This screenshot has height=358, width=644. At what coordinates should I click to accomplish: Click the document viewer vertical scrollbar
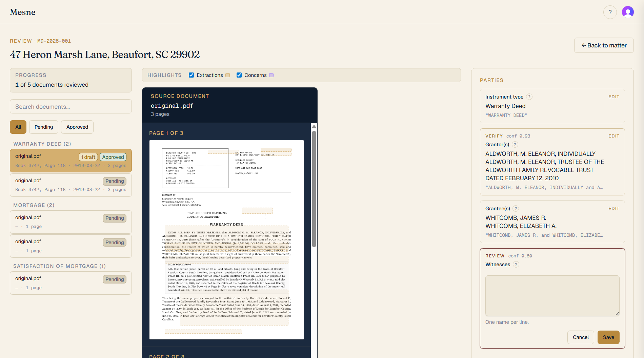coord(314,189)
